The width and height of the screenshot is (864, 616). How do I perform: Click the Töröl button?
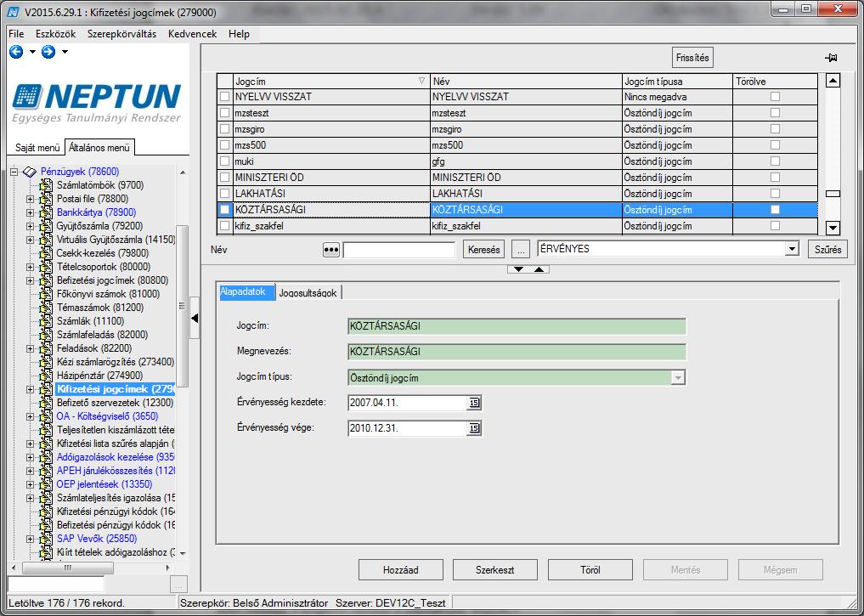click(590, 570)
